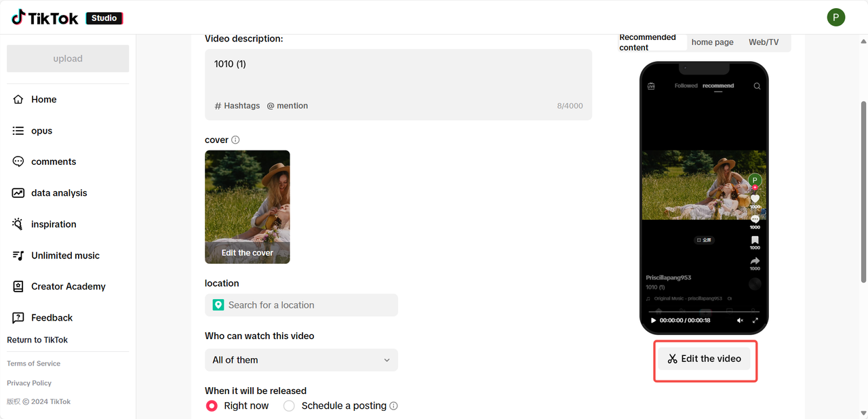Click the LIVE icon in phone preview

click(651, 86)
